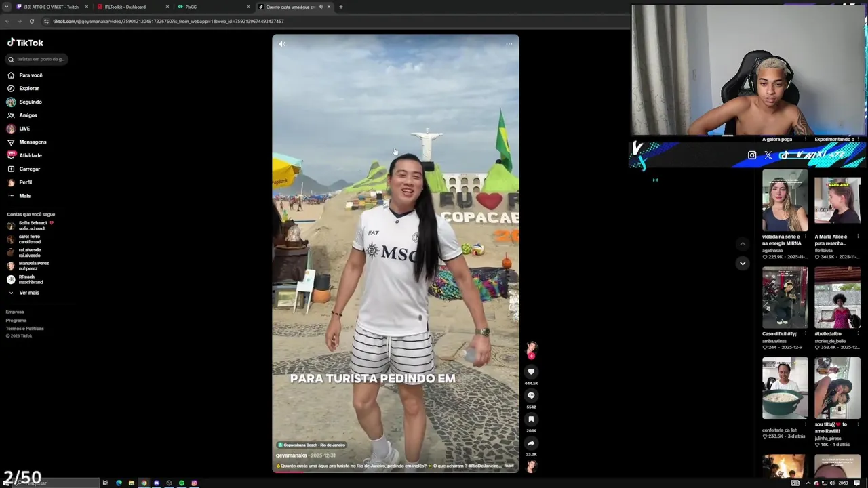Open followed account Manuela Perez

pyautogui.click(x=28, y=266)
